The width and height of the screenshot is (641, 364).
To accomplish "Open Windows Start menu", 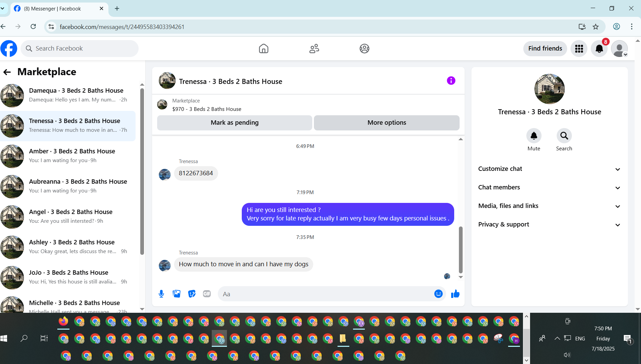I will 4,338.
